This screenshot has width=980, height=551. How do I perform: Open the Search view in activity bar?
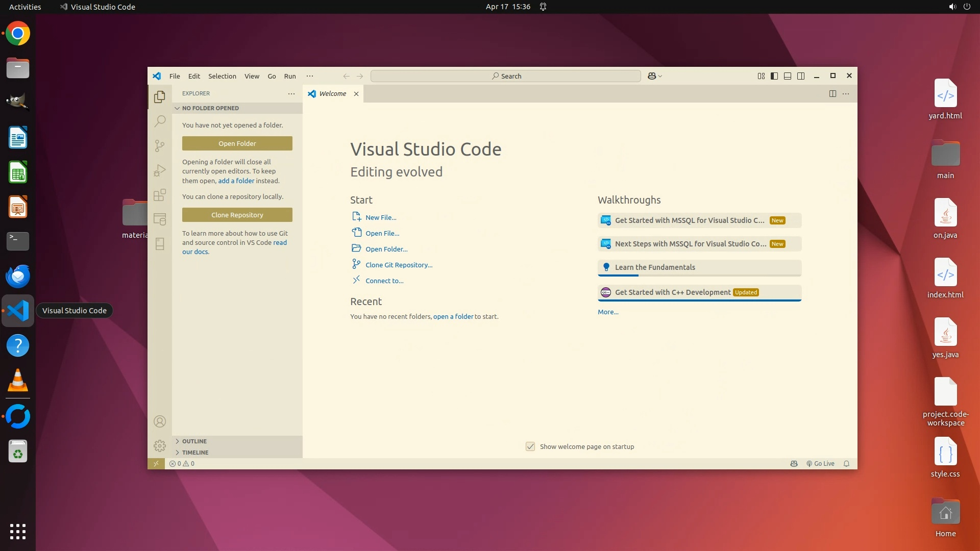coord(160,121)
